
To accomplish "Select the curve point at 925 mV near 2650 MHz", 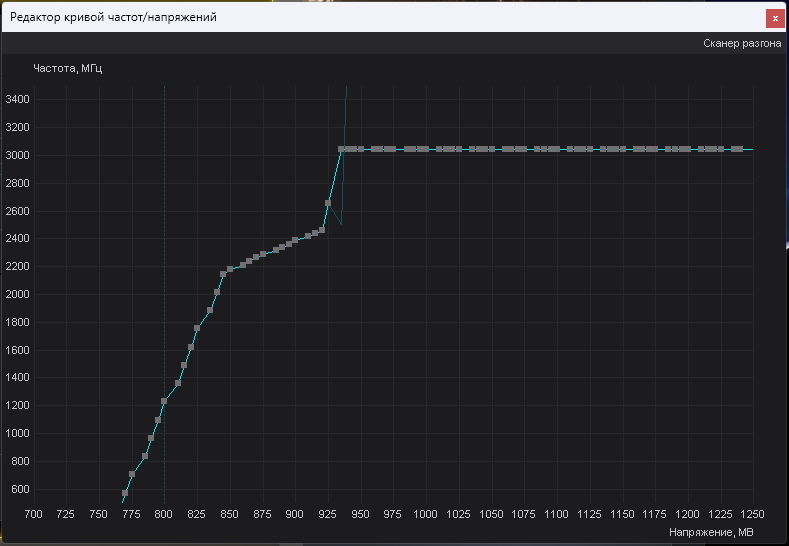I will (328, 203).
